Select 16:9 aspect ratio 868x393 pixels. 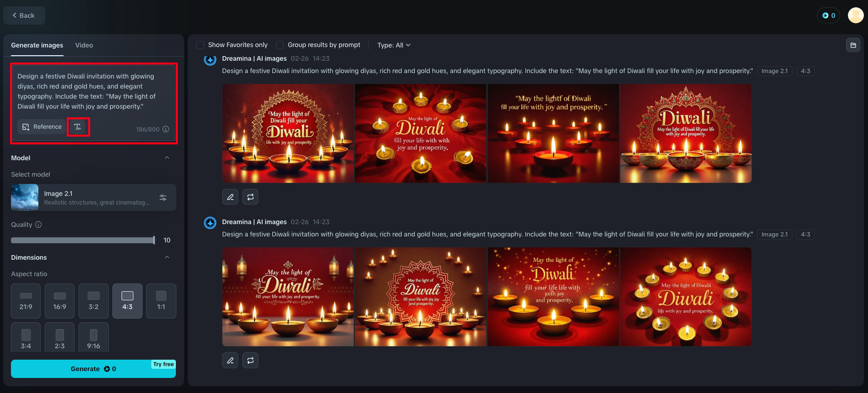click(60, 301)
